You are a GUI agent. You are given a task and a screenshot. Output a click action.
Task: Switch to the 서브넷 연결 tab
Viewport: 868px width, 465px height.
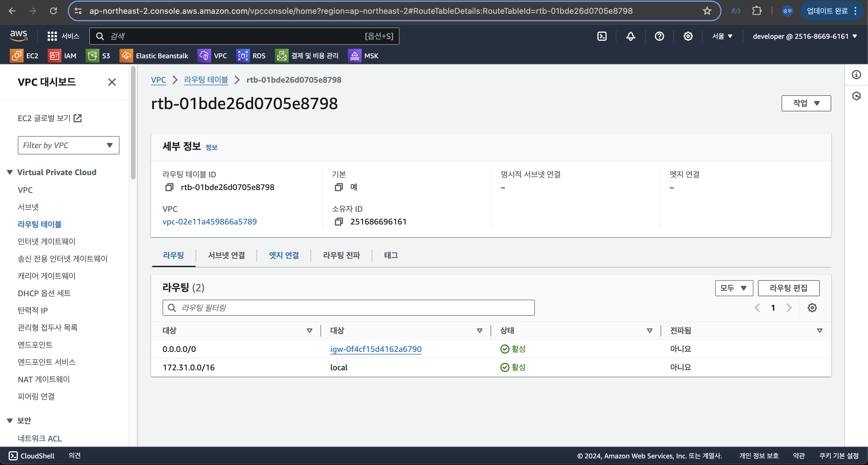point(226,255)
